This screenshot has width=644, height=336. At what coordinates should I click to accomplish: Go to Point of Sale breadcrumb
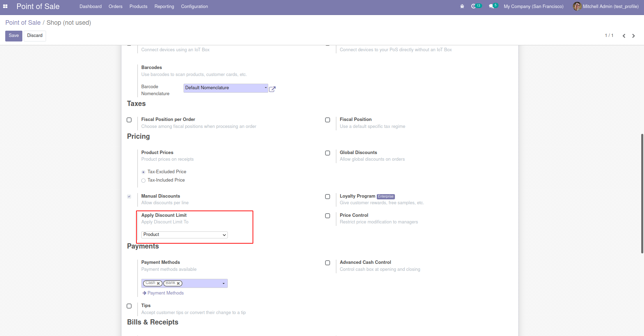pos(23,23)
